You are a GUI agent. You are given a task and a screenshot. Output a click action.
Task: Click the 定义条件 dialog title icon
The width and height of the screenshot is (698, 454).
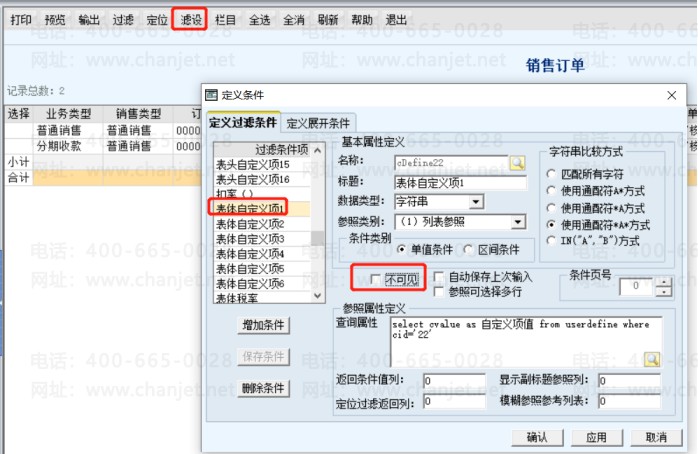[x=211, y=95]
